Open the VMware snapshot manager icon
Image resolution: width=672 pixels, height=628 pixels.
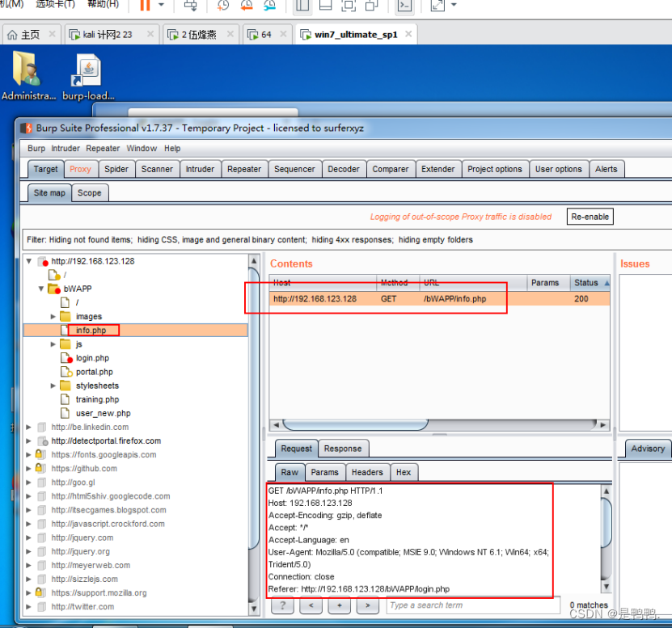[270, 5]
